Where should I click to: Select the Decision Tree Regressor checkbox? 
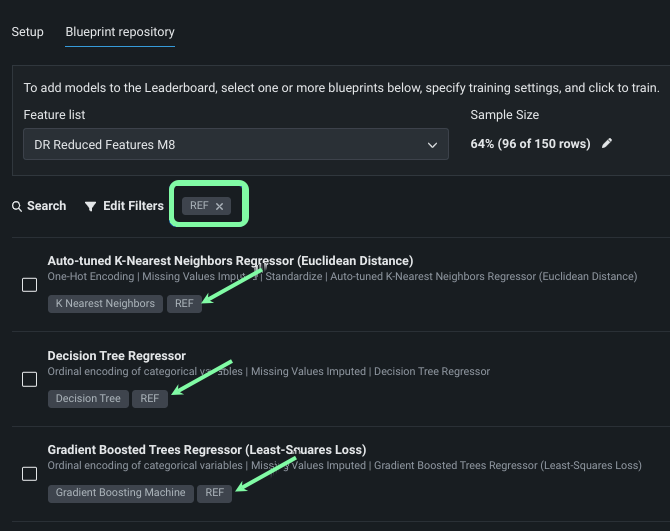click(30, 379)
